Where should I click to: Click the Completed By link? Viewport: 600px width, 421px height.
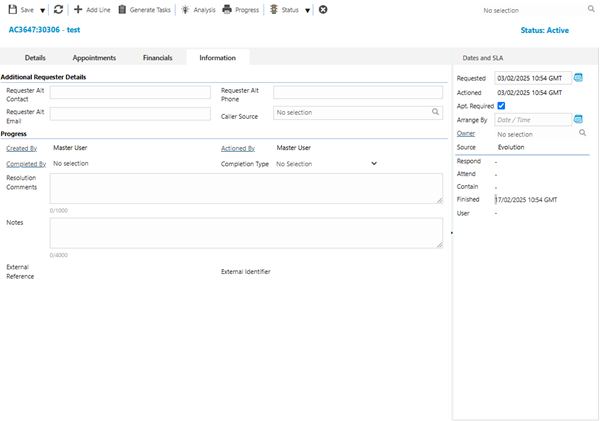[x=26, y=163]
